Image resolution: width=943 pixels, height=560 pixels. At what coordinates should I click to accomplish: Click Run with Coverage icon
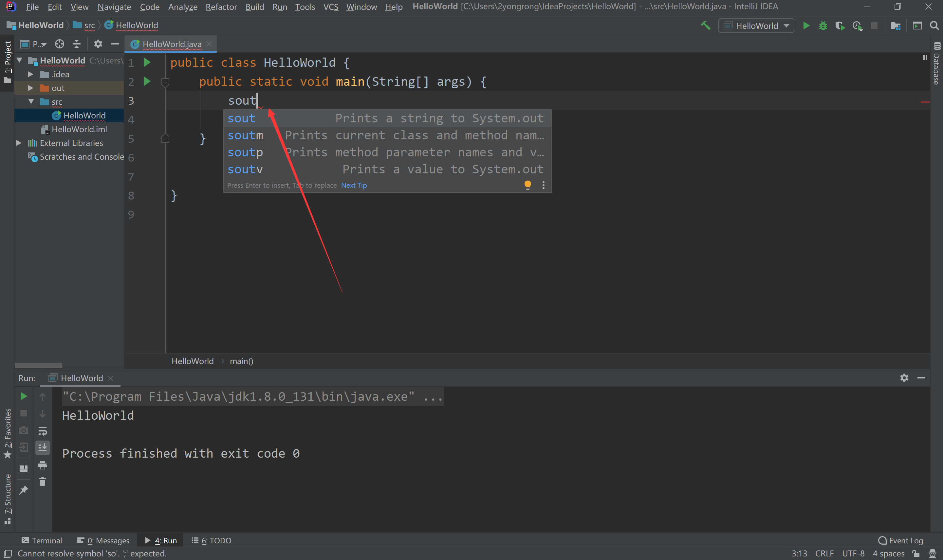[840, 26]
